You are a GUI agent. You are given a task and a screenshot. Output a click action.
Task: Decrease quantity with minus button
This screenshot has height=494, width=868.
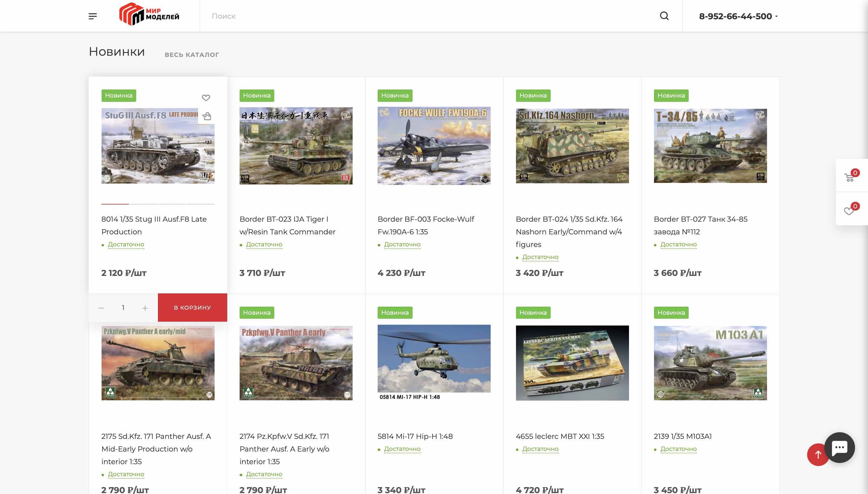[x=101, y=308]
